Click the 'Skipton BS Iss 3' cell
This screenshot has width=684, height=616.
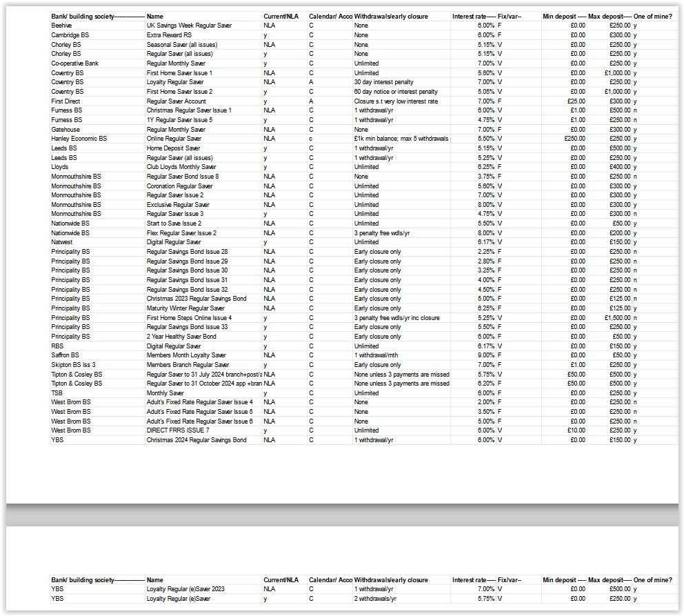pyautogui.click(x=73, y=365)
